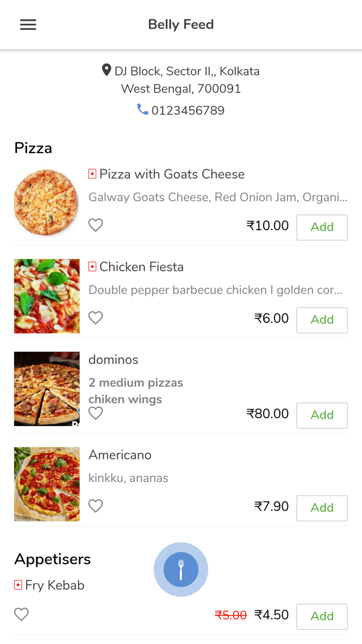Open the Fry Kebab item title
This screenshot has width=362, height=644.
[x=54, y=585]
